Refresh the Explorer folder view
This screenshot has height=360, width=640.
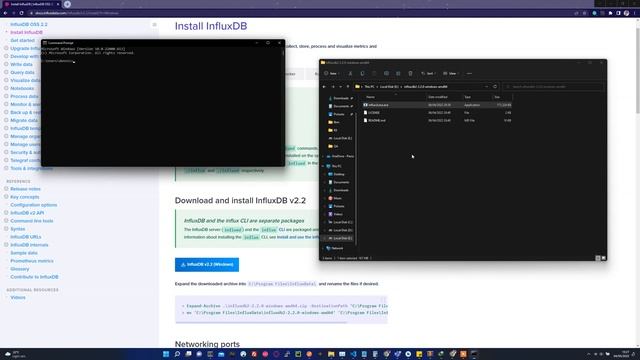click(495, 87)
